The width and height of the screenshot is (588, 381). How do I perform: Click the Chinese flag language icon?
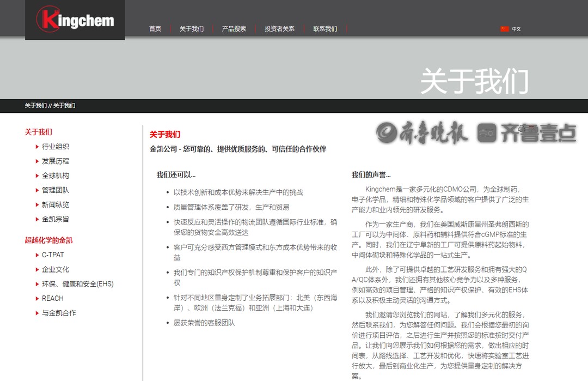[504, 29]
